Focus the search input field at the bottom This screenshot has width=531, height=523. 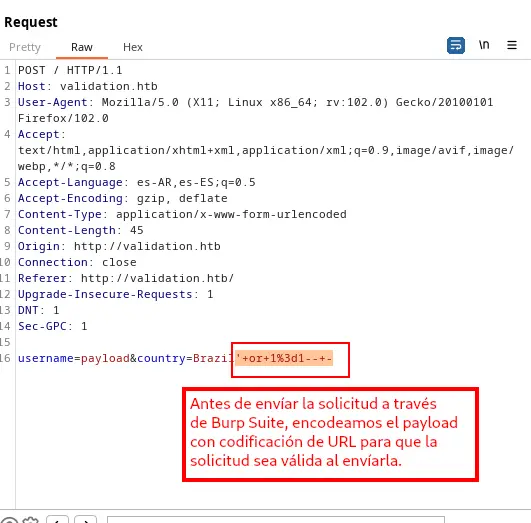click(x=276, y=520)
